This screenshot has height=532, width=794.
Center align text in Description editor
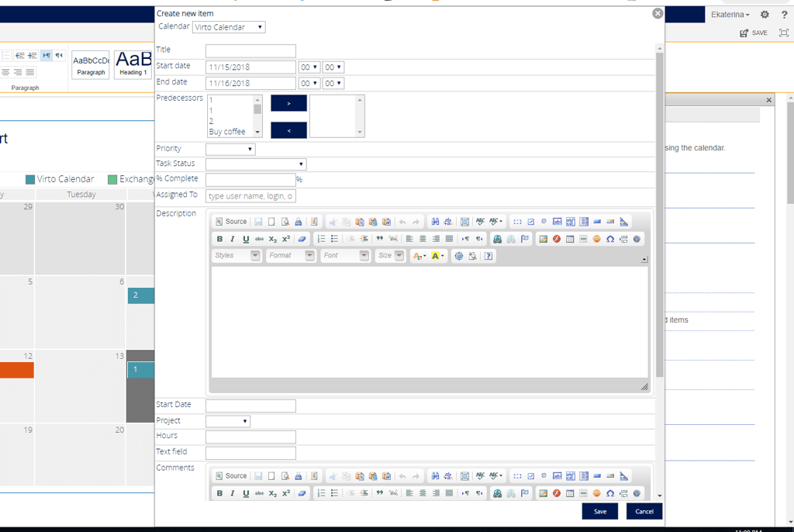(423, 239)
